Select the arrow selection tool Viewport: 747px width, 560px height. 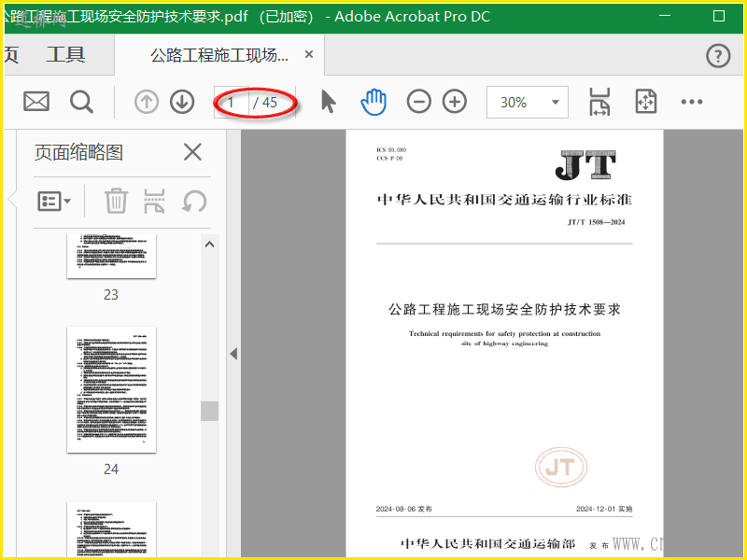(x=329, y=102)
